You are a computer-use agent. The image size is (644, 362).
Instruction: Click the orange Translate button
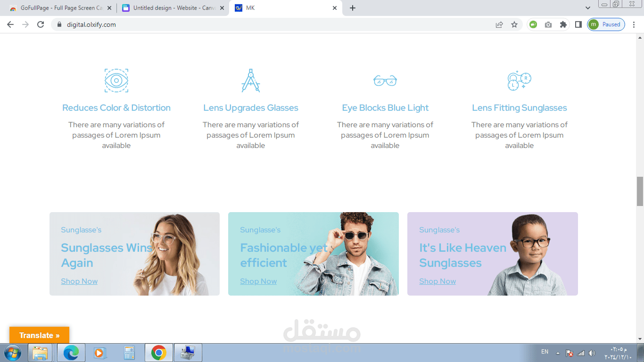pos(39,336)
